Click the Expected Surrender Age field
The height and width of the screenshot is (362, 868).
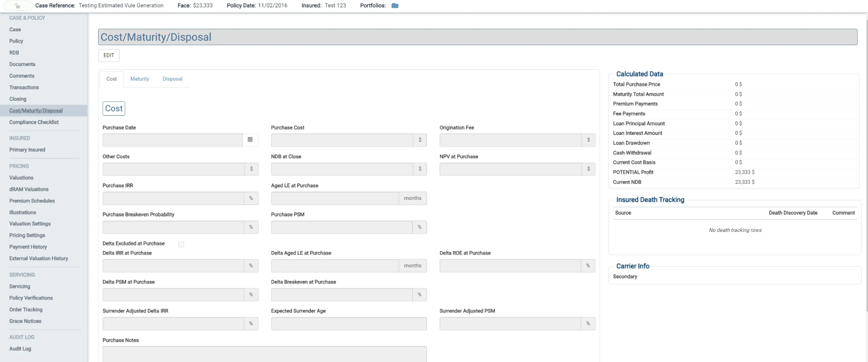(349, 324)
